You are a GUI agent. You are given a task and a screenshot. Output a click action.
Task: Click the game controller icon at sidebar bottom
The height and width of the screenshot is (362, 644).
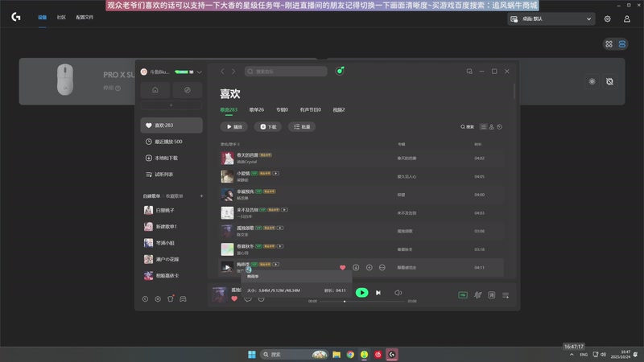183,298
